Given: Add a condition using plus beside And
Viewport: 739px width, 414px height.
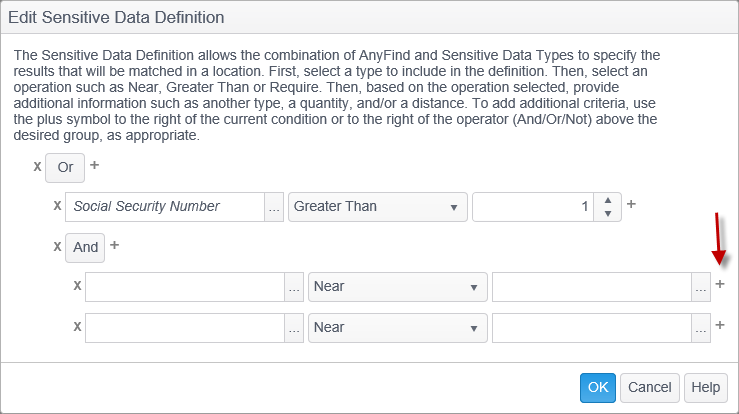Looking at the screenshot, I should (x=114, y=245).
